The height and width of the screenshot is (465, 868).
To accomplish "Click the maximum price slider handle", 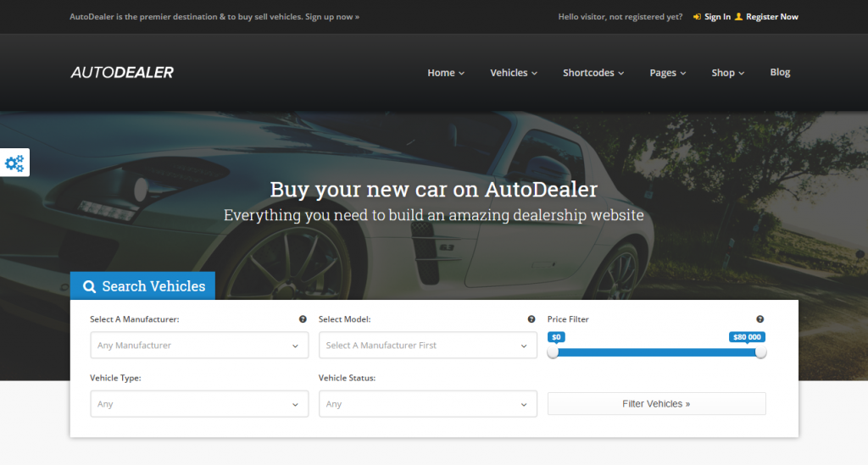I will click(760, 352).
